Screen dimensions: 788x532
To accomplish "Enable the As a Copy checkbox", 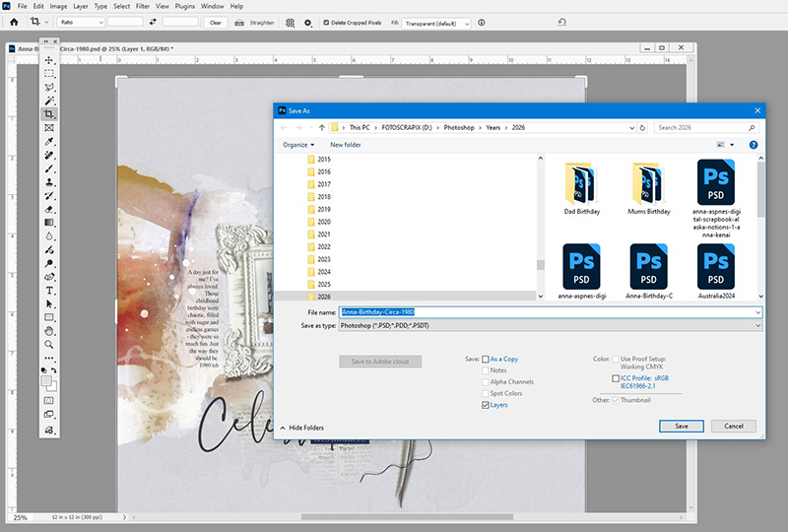I will pyautogui.click(x=486, y=359).
